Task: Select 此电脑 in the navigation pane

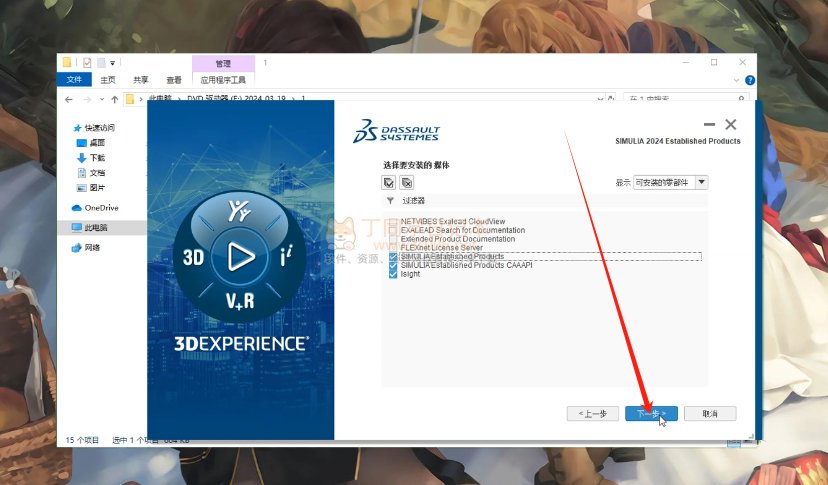Action: [x=97, y=227]
